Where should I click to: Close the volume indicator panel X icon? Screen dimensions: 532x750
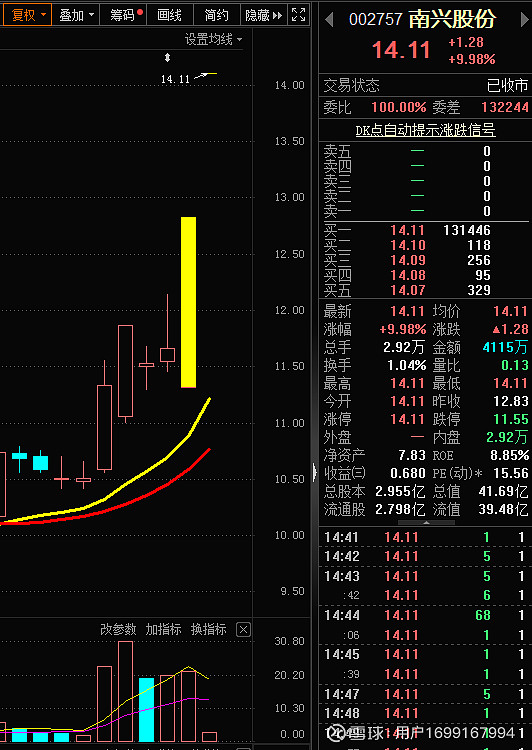(x=244, y=630)
